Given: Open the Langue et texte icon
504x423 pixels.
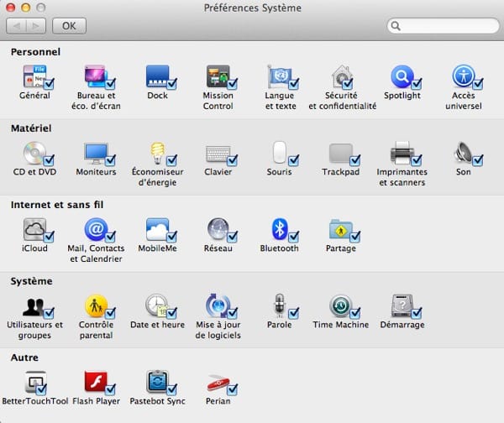Looking at the screenshot, I should 280,76.
